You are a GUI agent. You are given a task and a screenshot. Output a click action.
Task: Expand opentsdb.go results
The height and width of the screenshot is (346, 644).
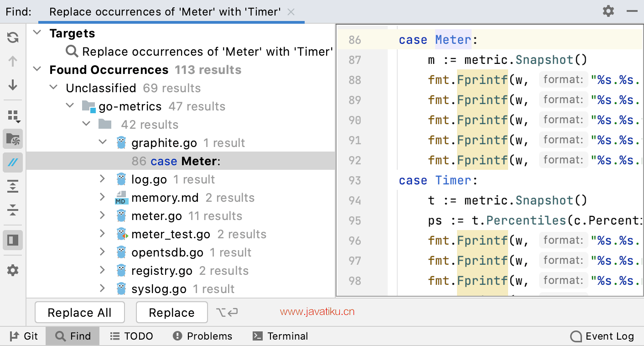click(x=103, y=252)
